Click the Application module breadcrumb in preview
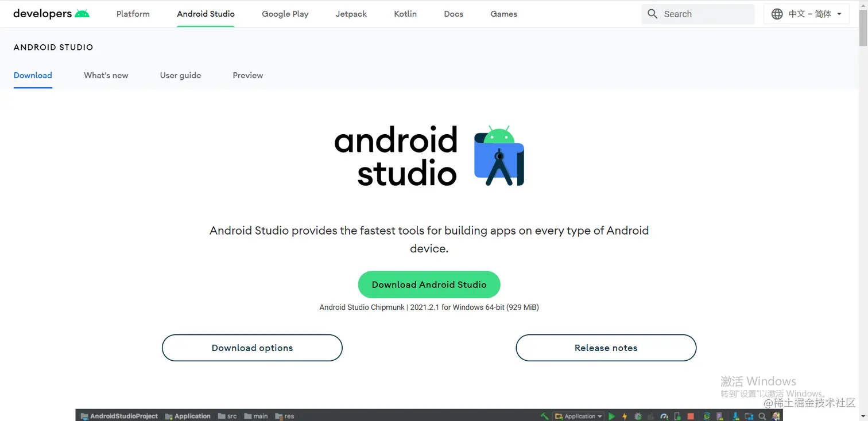868x421 pixels. click(188, 416)
